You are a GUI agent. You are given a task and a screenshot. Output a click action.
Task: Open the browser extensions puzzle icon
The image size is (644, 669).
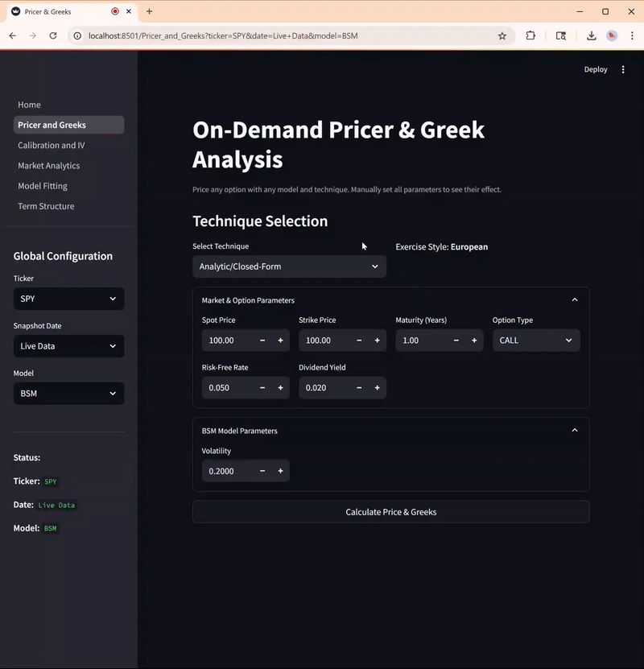530,36
